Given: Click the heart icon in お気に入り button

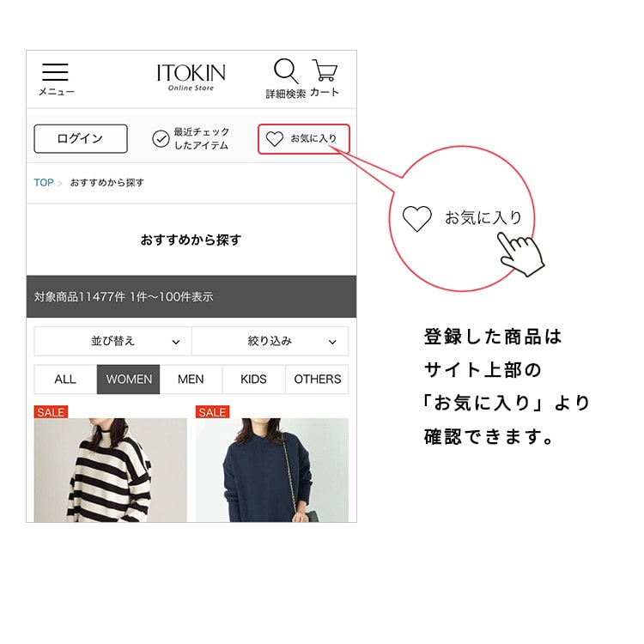Looking at the screenshot, I should pyautogui.click(x=275, y=139).
